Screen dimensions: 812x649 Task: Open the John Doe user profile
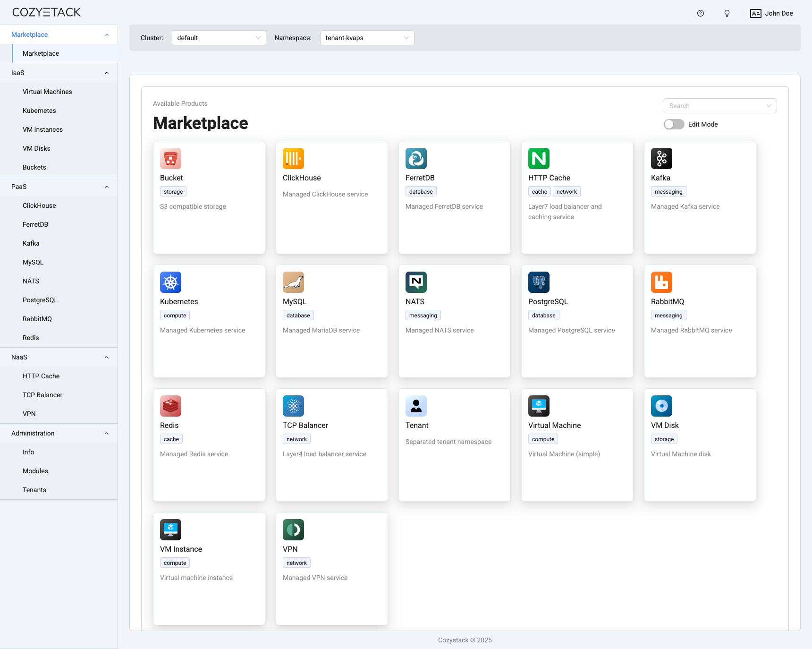pyautogui.click(x=771, y=13)
